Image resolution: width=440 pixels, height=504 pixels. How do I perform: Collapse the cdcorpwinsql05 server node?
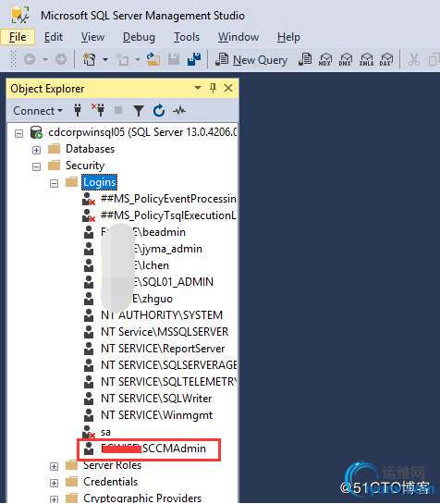click(x=19, y=133)
